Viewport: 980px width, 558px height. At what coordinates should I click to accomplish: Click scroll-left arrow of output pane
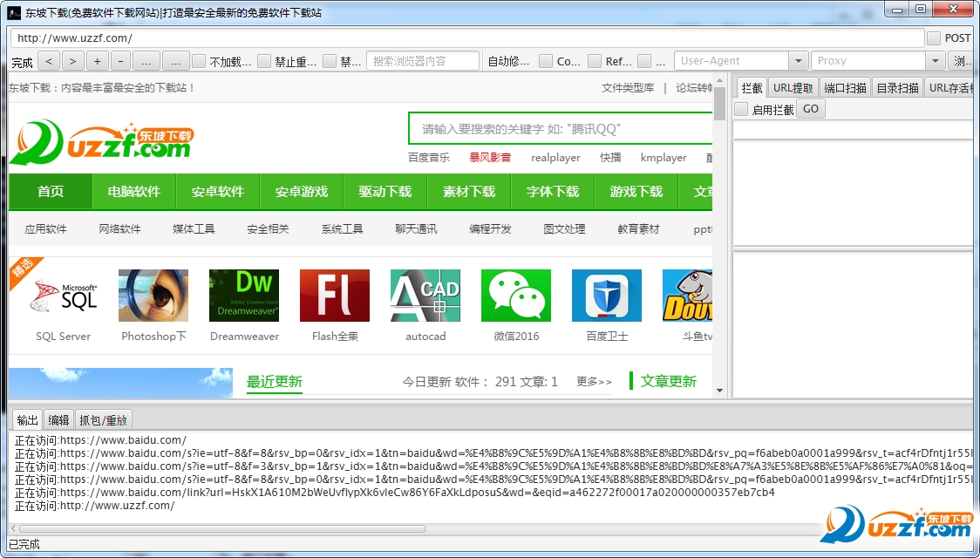[x=14, y=528]
